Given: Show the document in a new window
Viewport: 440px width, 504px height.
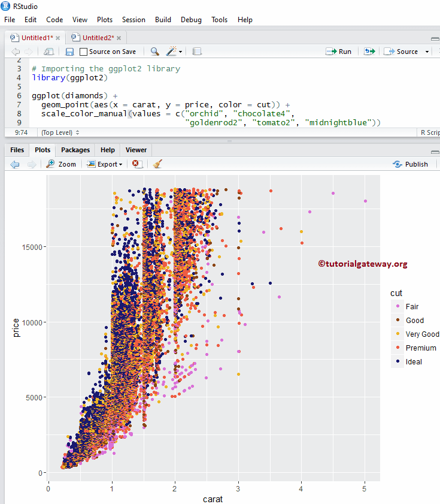Looking at the screenshot, I should click(49, 52).
